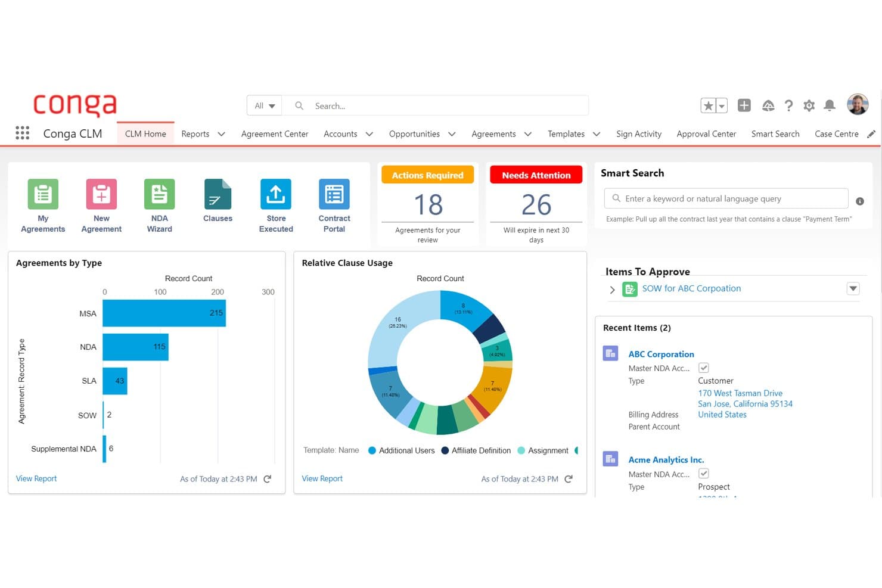Expand the Reports tab dropdown arrow

coord(221,134)
